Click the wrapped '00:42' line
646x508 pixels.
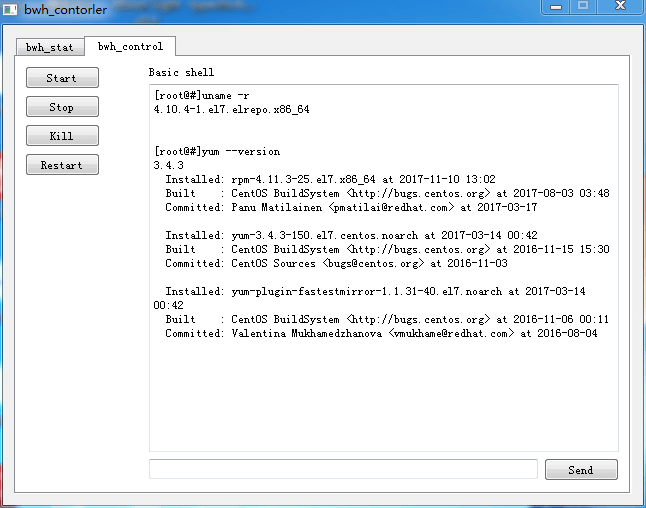(168, 306)
